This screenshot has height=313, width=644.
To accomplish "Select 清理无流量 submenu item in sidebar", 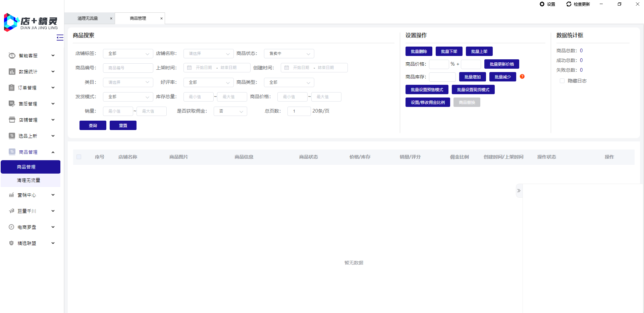I will click(31, 180).
